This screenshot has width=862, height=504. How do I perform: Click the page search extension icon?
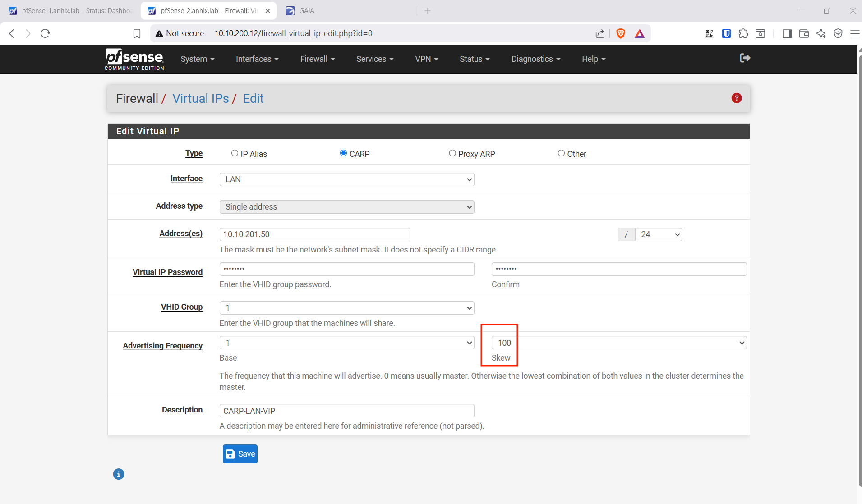click(761, 33)
